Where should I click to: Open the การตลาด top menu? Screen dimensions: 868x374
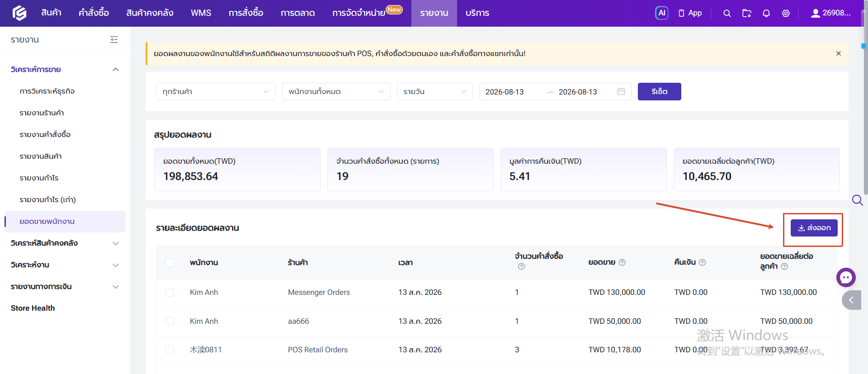(297, 13)
